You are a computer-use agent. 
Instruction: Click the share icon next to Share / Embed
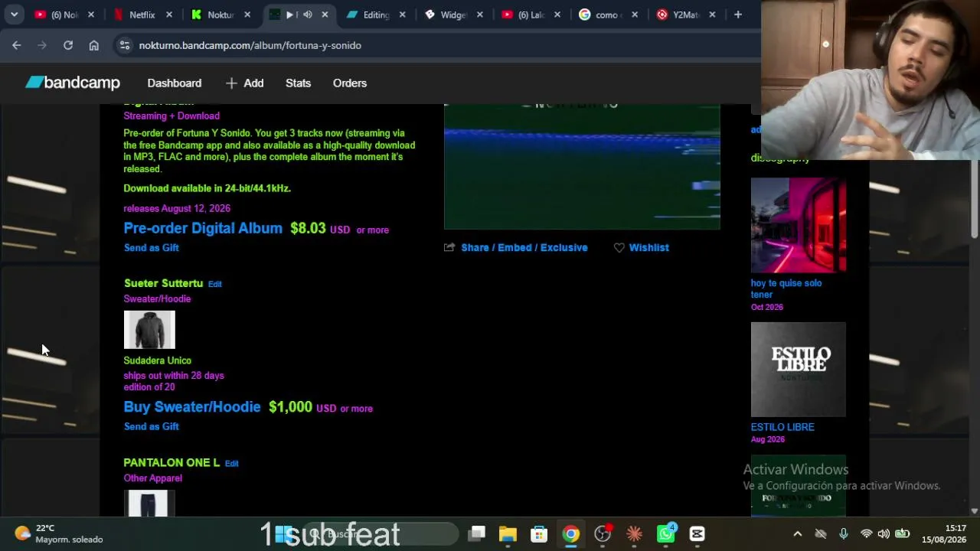[449, 248]
